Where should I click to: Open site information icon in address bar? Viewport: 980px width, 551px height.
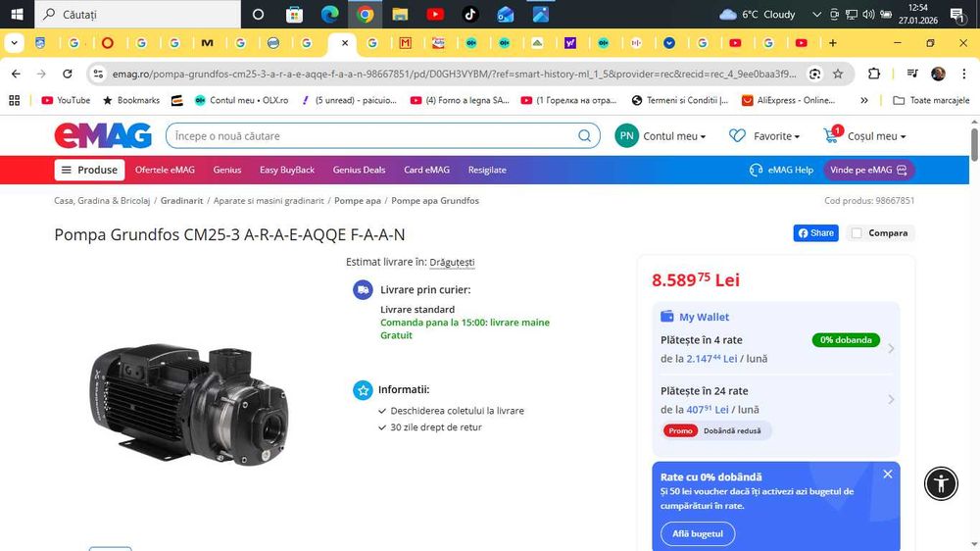point(98,74)
